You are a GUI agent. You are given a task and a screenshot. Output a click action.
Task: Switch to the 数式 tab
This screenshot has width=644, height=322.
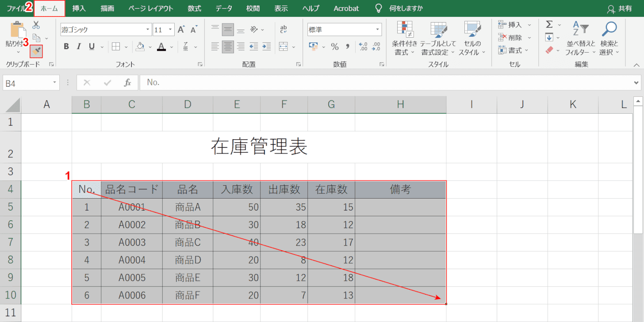coord(194,8)
